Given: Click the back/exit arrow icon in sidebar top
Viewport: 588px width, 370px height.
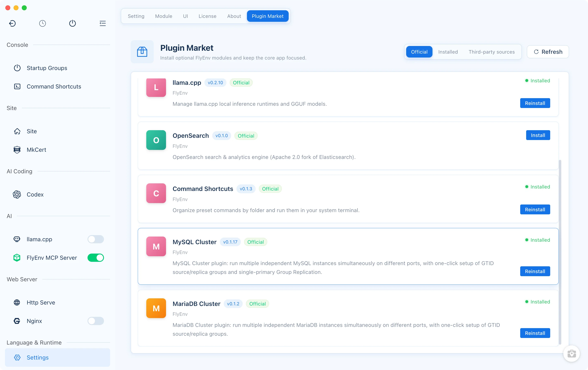Looking at the screenshot, I should pyautogui.click(x=13, y=23).
